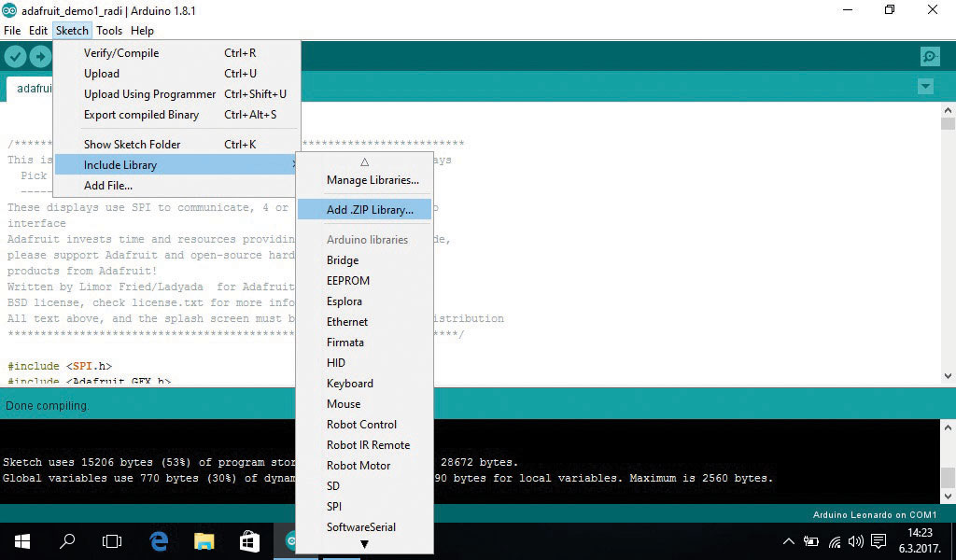Click the Verify checkmark toolbar icon

14,57
